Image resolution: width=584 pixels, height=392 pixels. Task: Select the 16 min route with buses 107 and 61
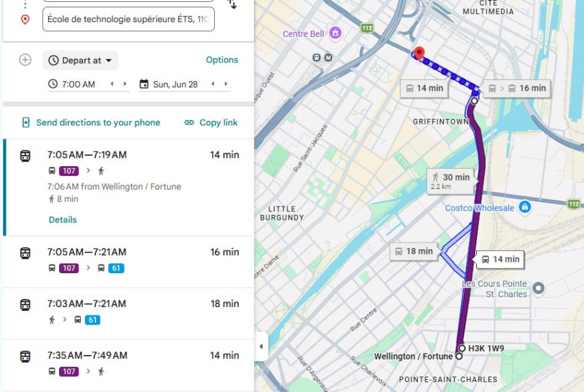[x=128, y=262]
